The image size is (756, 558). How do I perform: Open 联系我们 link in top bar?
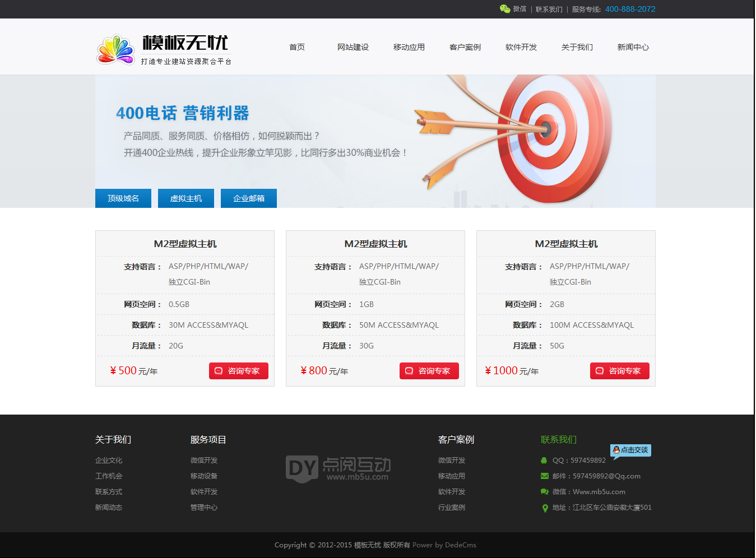[549, 10]
